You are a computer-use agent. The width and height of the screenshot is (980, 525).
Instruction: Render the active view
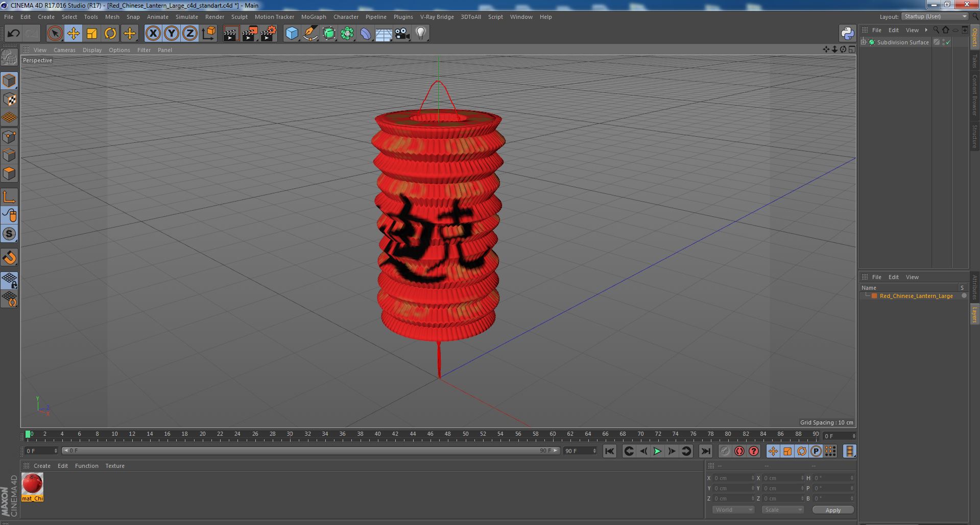231,34
